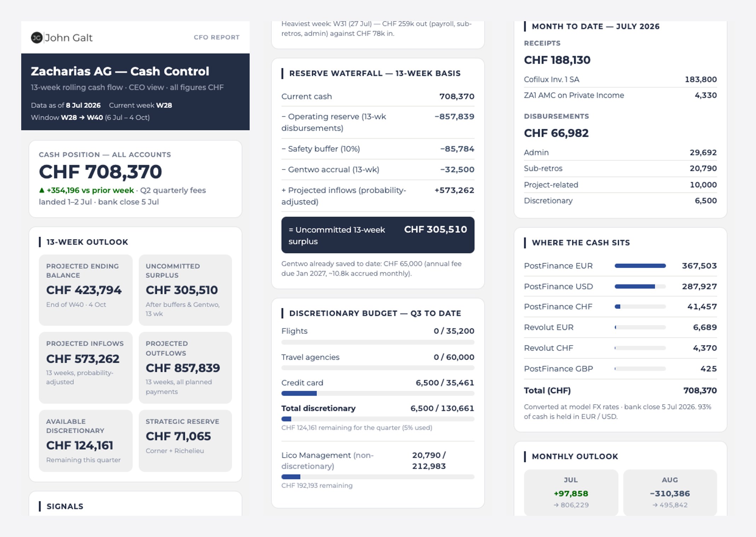This screenshot has width=756, height=537.
Task: Click the PostFinance USD balance bar
Action: [x=640, y=287]
